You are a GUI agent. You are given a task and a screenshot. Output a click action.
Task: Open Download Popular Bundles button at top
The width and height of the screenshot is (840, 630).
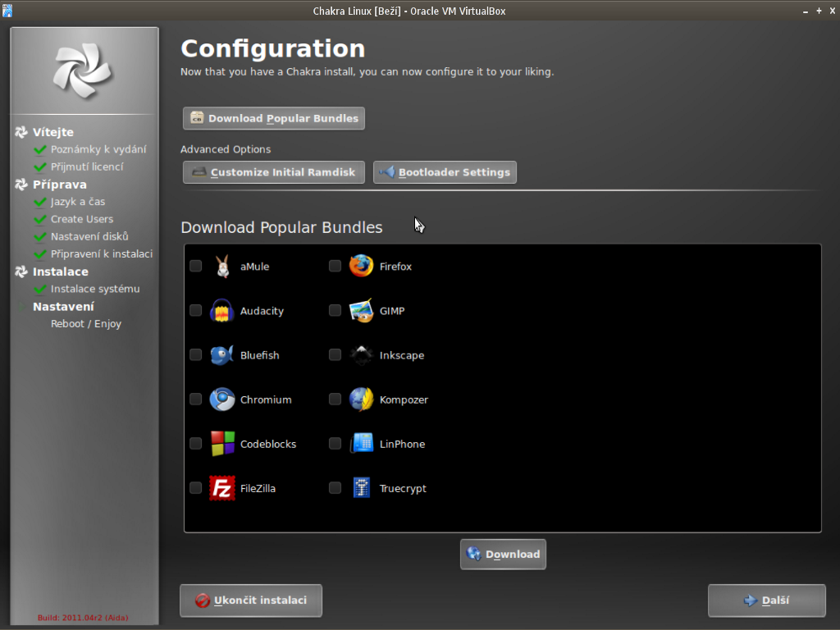click(x=274, y=118)
